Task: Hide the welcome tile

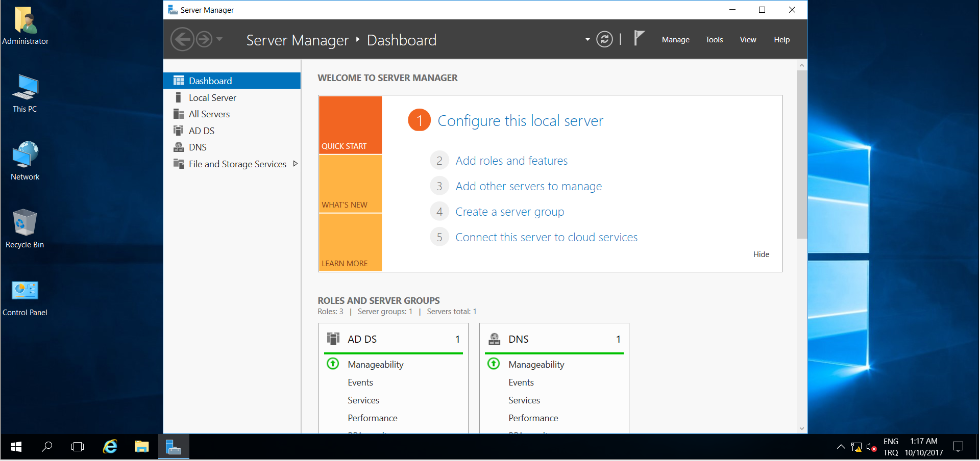Action: 761,254
